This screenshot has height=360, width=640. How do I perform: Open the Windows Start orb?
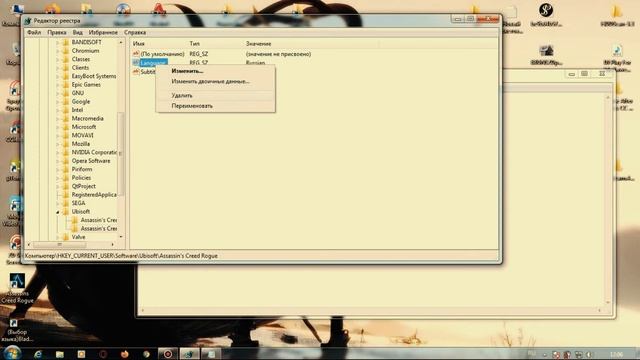pos(12,353)
